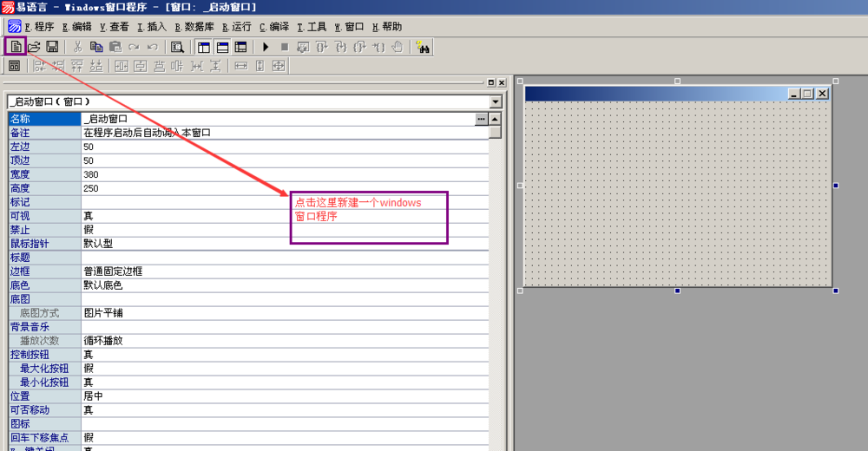Open the 播放次数 循环播放 value list
868x451 pixels.
[285, 340]
